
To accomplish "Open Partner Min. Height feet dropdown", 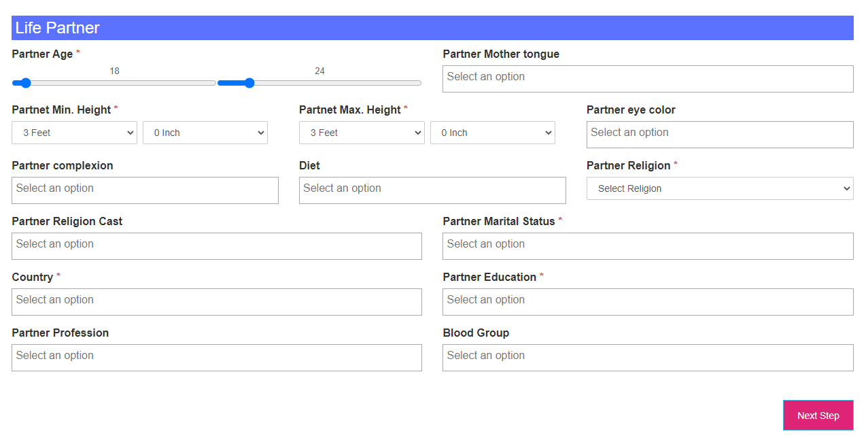I will [x=74, y=133].
